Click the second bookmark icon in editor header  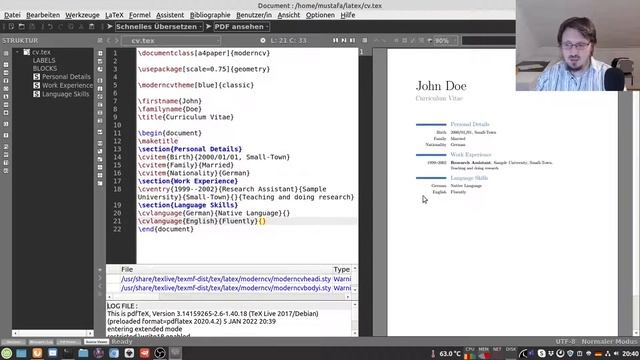point(344,40)
